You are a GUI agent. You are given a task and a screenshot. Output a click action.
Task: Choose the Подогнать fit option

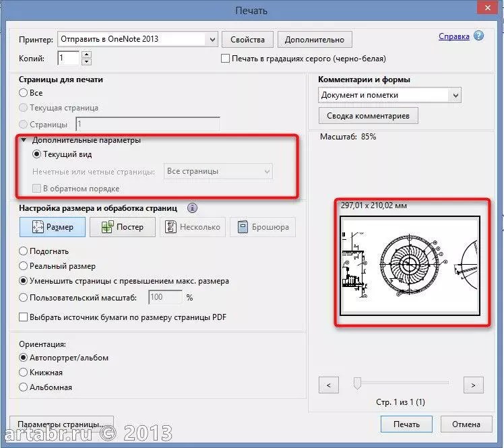[24, 251]
